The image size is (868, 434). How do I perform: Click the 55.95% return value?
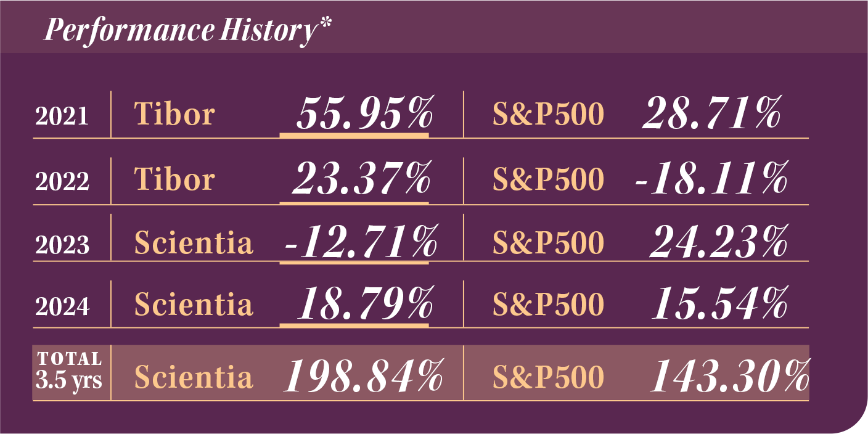364,113
